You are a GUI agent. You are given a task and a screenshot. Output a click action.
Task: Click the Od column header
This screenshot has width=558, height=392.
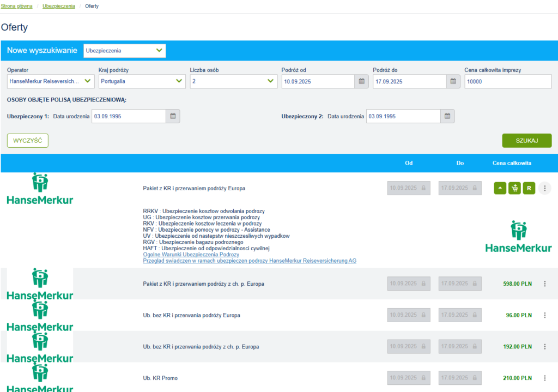pyautogui.click(x=409, y=163)
